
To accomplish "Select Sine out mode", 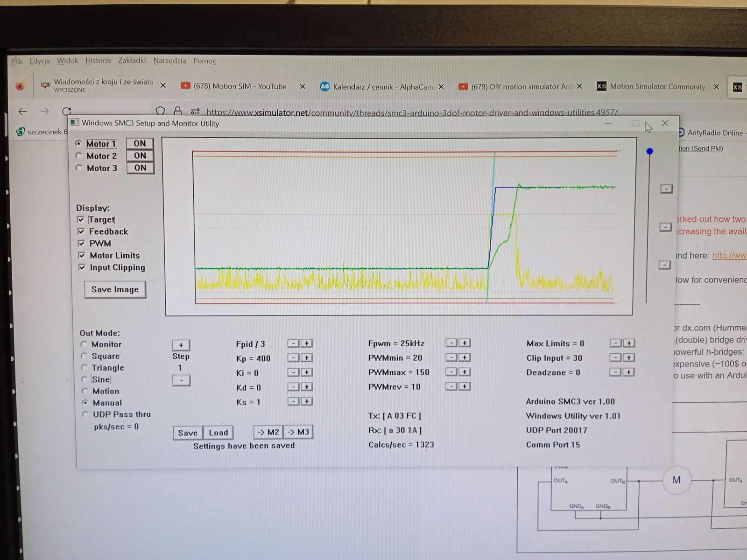I will click(x=85, y=379).
